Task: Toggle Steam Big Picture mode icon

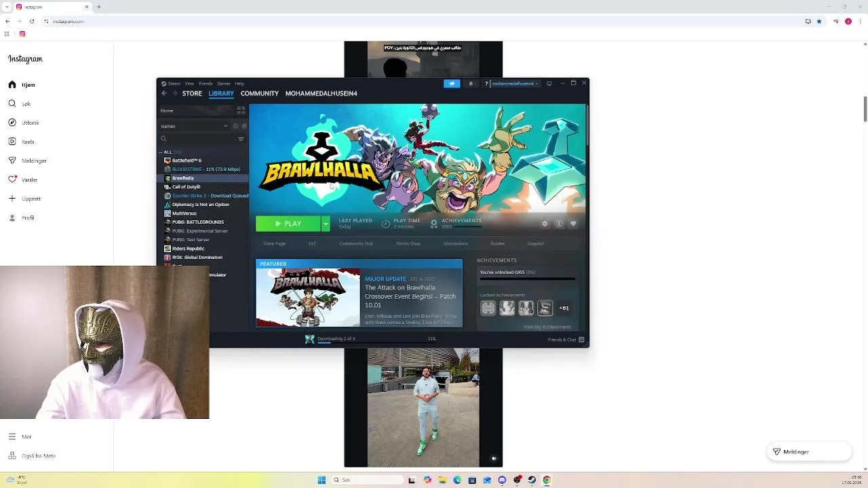Action: (549, 83)
